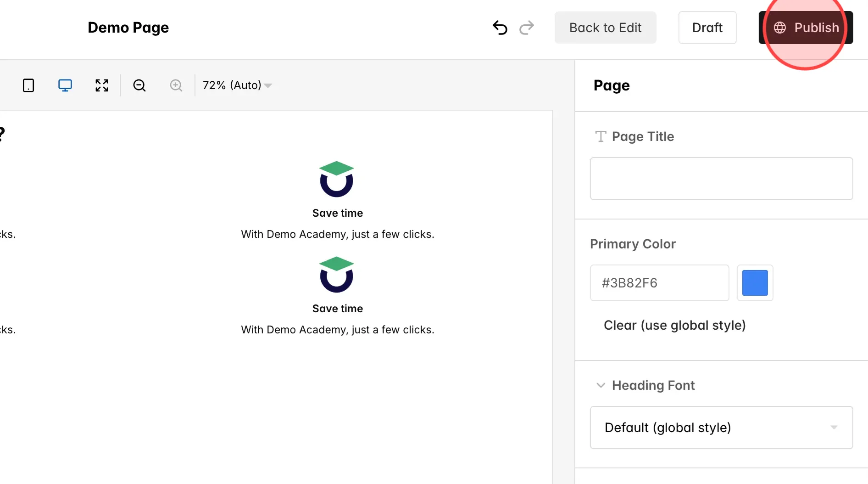Open the blue Primary Color swatch
Viewport: 868px width, 484px height.
pos(755,283)
